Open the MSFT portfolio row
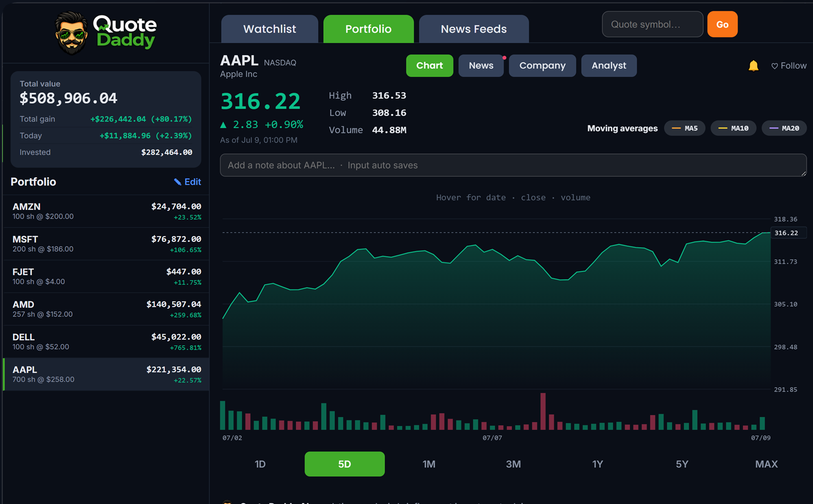The width and height of the screenshot is (813, 504). click(106, 244)
